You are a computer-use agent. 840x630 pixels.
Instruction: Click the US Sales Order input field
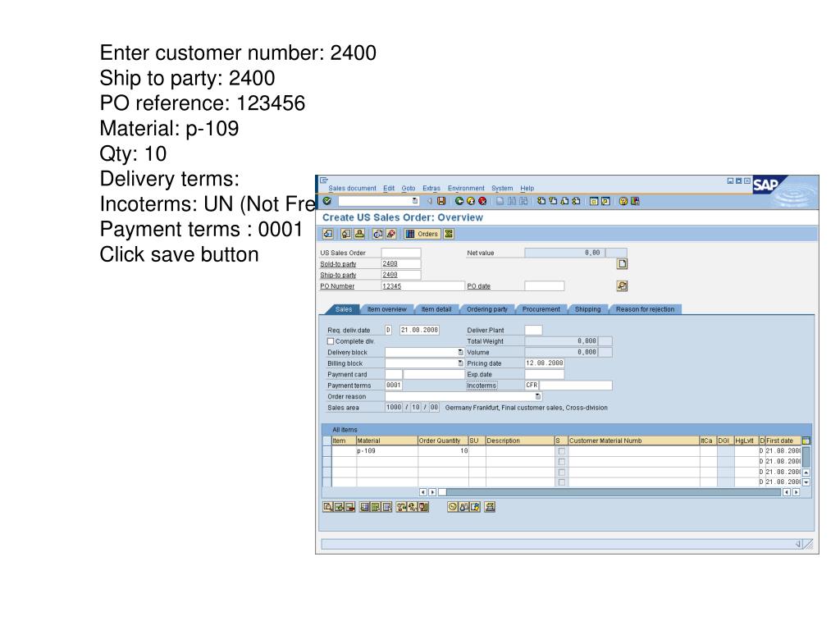400,253
